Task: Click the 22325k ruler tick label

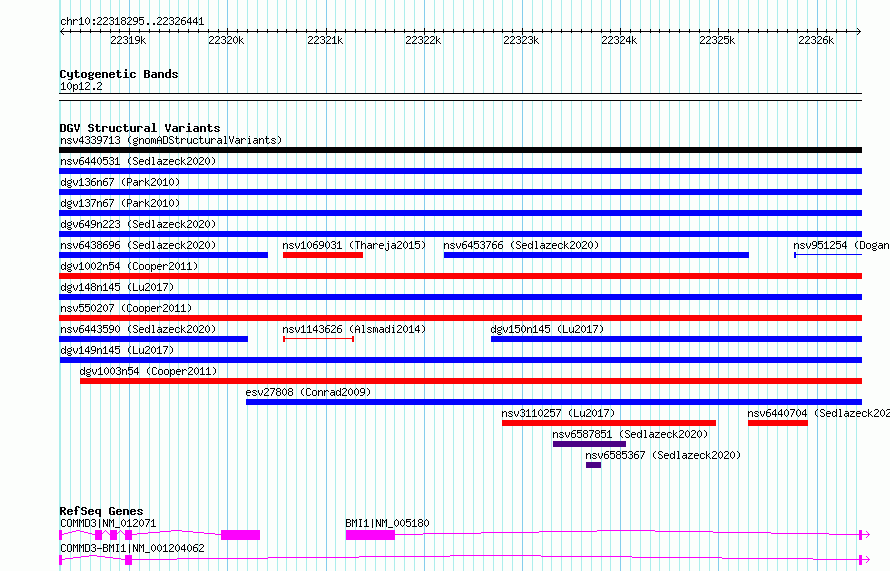Action: coord(717,40)
